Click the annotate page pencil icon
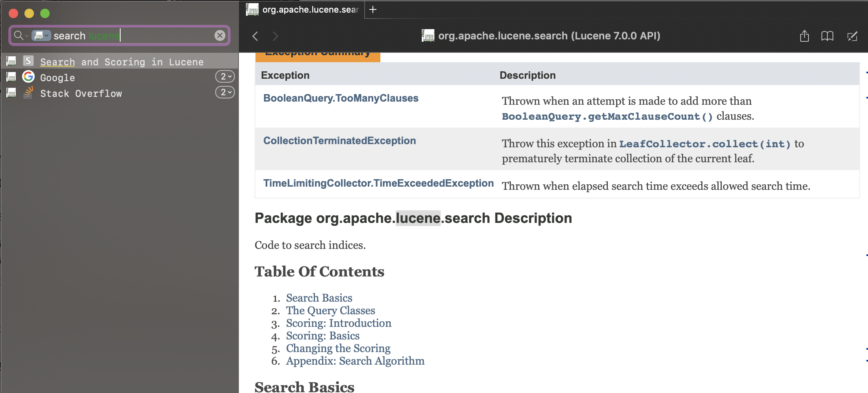 [x=852, y=36]
